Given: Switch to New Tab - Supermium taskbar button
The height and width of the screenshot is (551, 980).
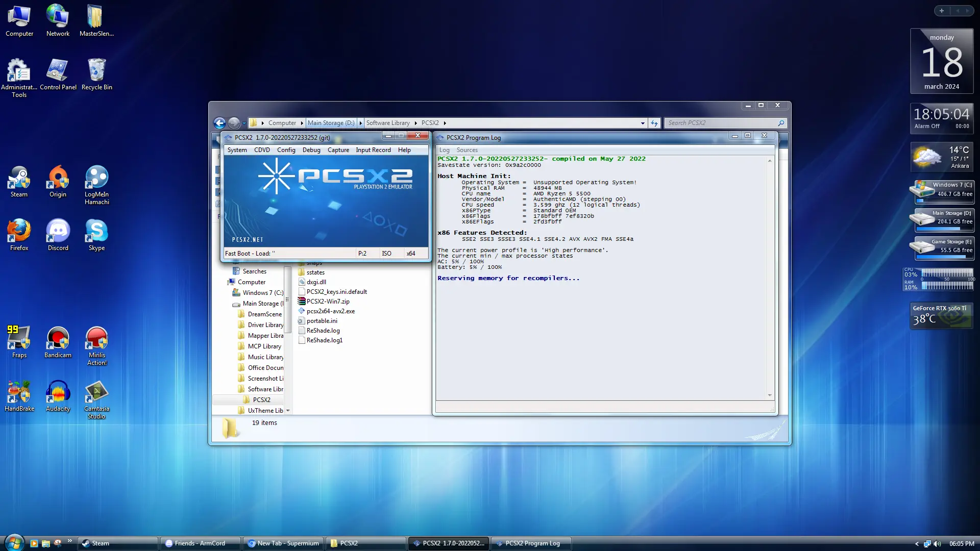Looking at the screenshot, I should pos(283,543).
